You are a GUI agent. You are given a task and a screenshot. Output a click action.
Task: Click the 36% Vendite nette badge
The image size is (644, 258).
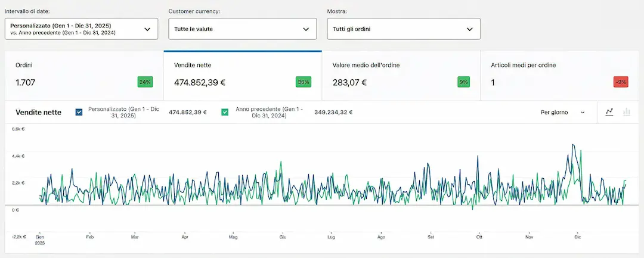tap(303, 82)
